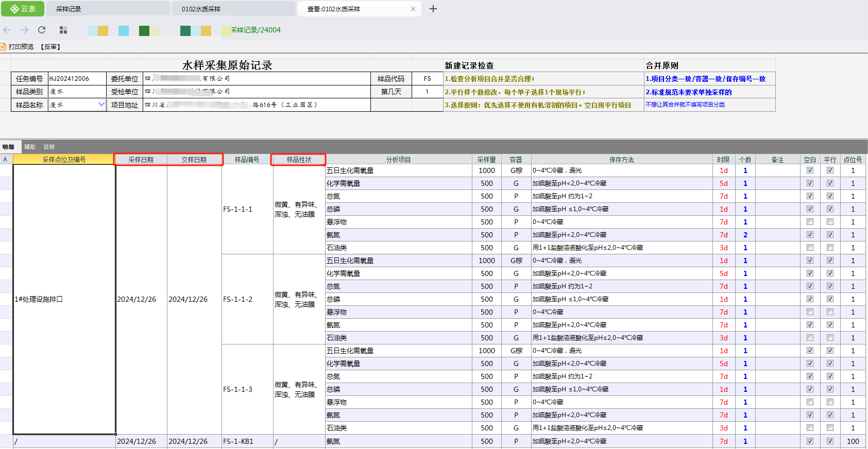This screenshot has height=449, width=868.
Task: Click the 点位号 column header
Action: coord(853,160)
